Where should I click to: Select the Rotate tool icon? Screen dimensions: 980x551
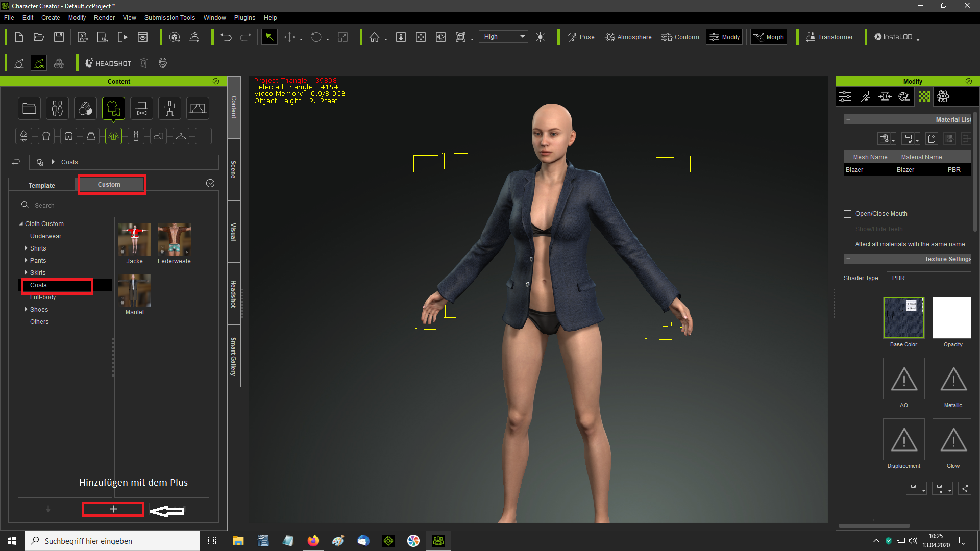tap(316, 37)
